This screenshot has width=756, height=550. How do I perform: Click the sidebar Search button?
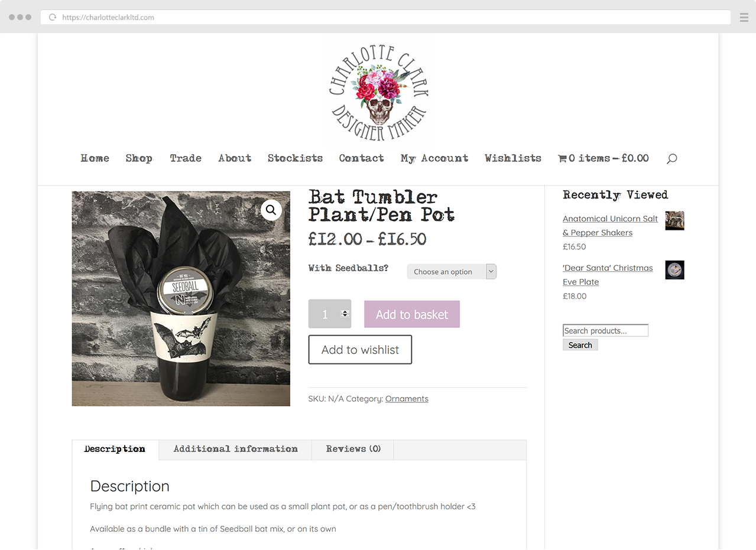pyautogui.click(x=580, y=345)
